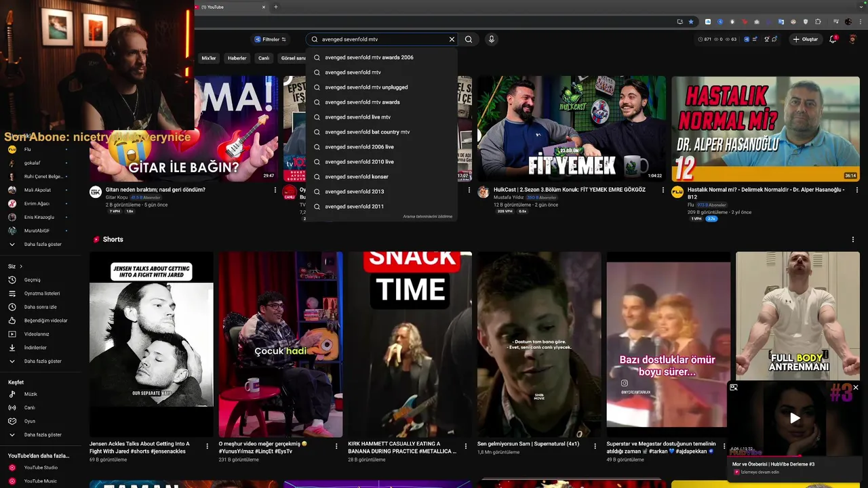Open the notifications bell
Viewport: 868px width, 488px height.
[x=833, y=39]
